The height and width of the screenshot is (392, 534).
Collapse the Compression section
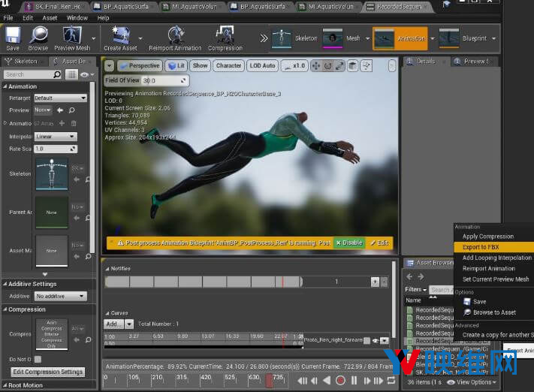pyautogui.click(x=5, y=309)
